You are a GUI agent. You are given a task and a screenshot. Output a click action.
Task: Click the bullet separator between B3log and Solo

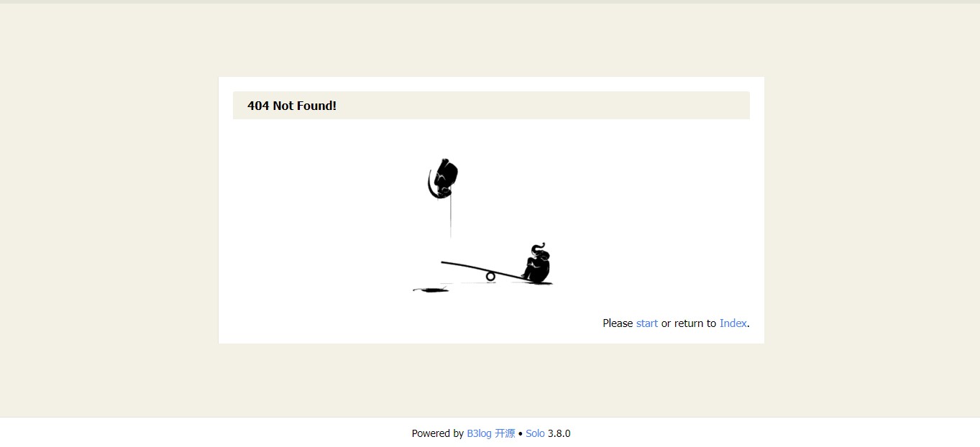tap(521, 433)
